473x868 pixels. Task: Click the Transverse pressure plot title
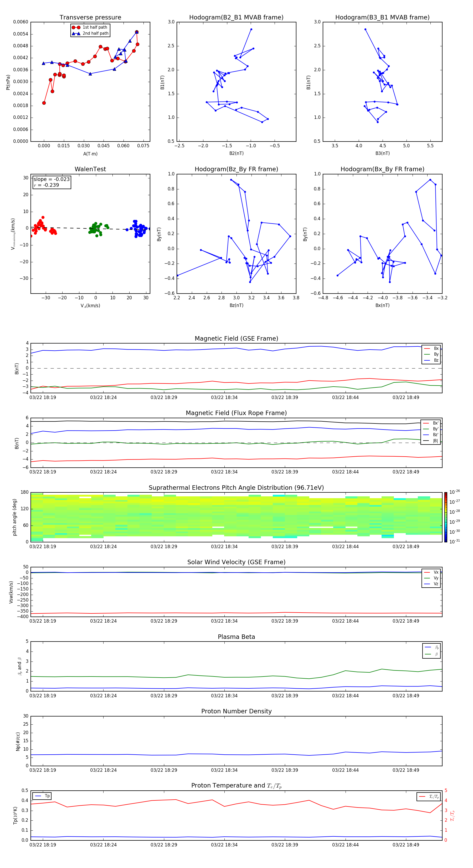pos(90,18)
